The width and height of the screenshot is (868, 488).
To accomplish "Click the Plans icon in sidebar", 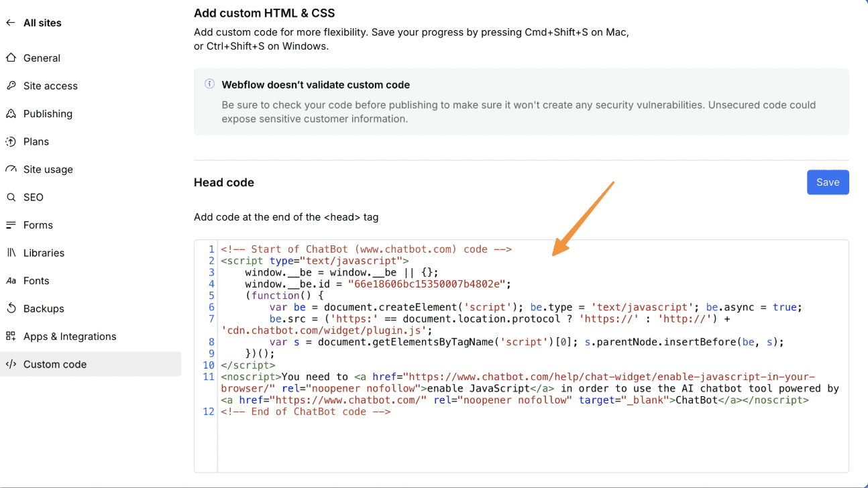I will pyautogui.click(x=11, y=141).
